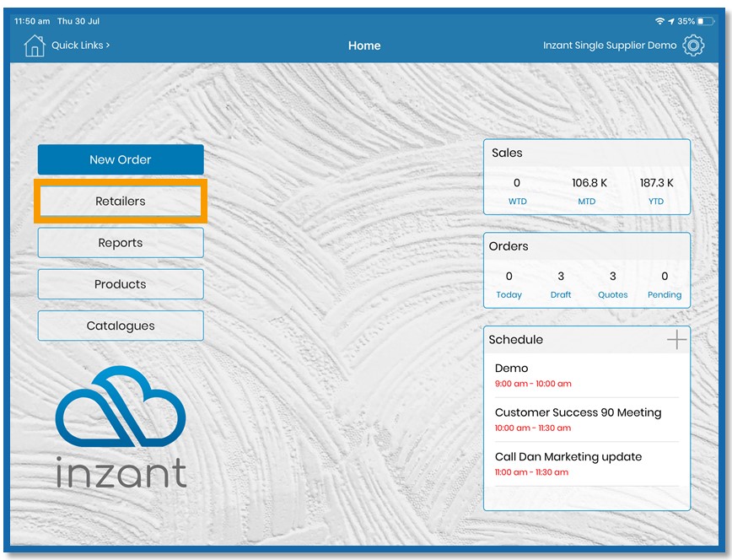Select the Schedule panel heading
The height and width of the screenshot is (560, 732).
pyautogui.click(x=515, y=340)
